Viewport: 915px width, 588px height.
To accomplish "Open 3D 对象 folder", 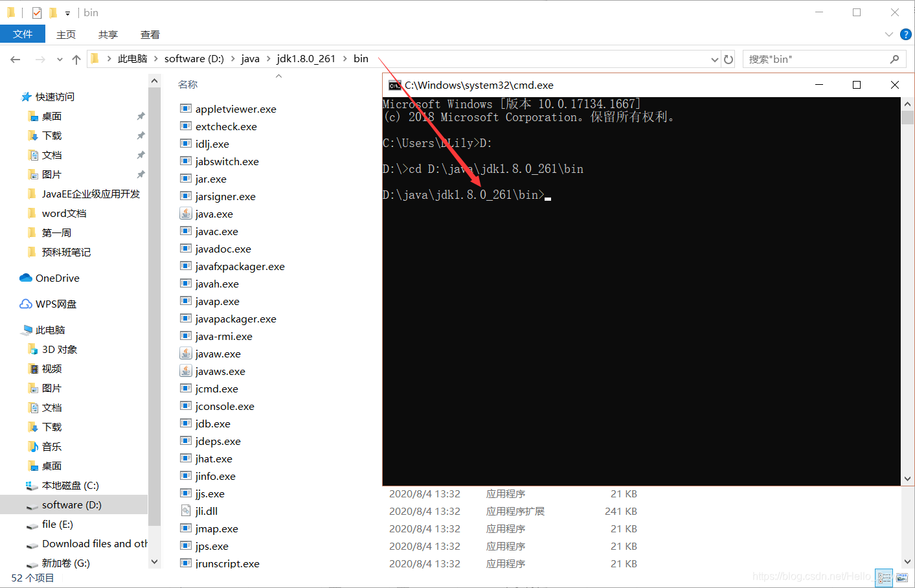I will pyautogui.click(x=60, y=349).
